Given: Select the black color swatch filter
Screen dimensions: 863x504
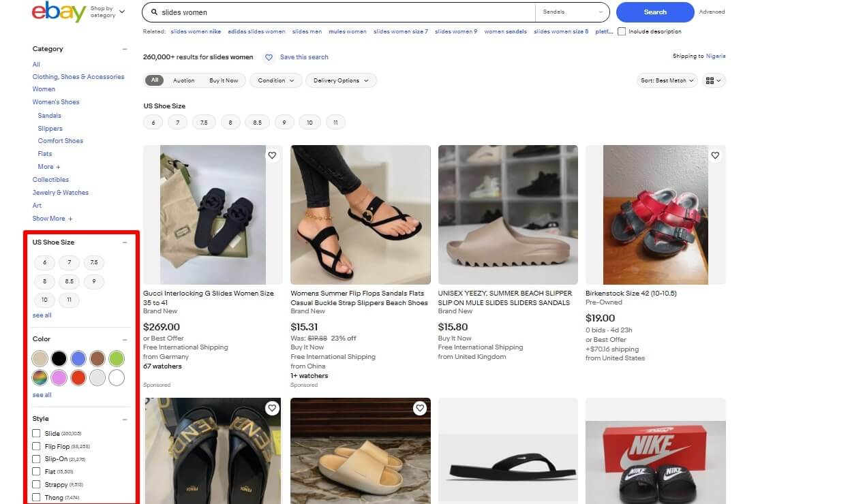Looking at the screenshot, I should (59, 358).
